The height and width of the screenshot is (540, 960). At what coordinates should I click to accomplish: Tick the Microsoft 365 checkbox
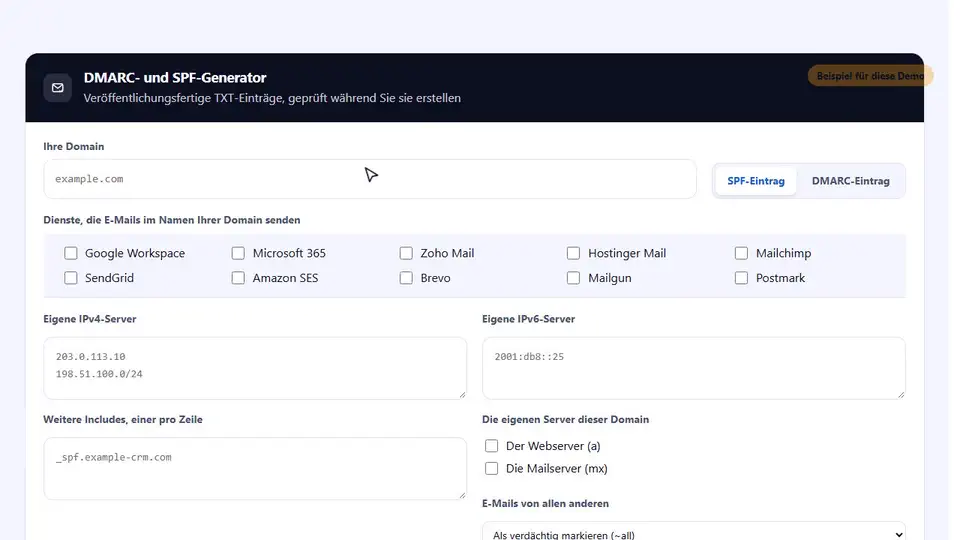238,253
